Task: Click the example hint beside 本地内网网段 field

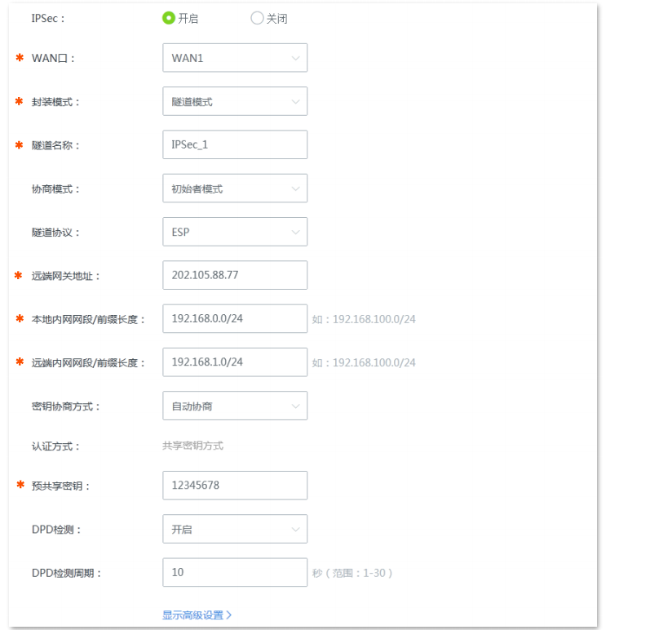Action: click(364, 319)
